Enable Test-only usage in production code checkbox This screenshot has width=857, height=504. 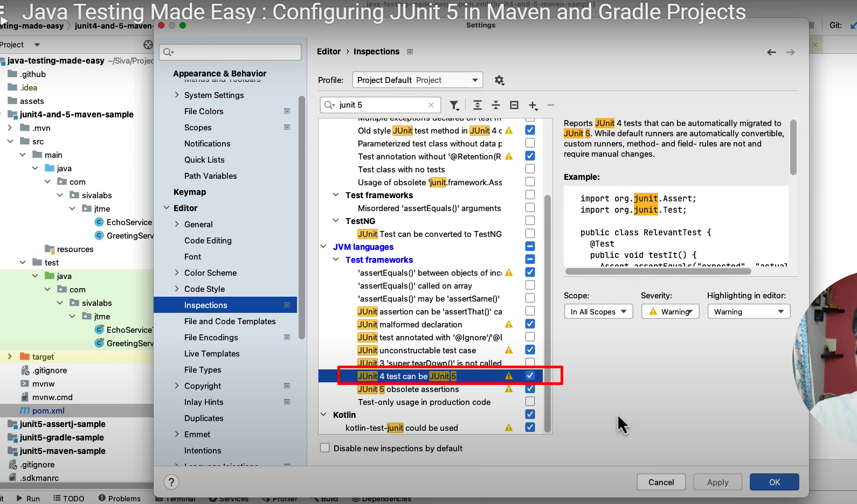click(x=530, y=402)
